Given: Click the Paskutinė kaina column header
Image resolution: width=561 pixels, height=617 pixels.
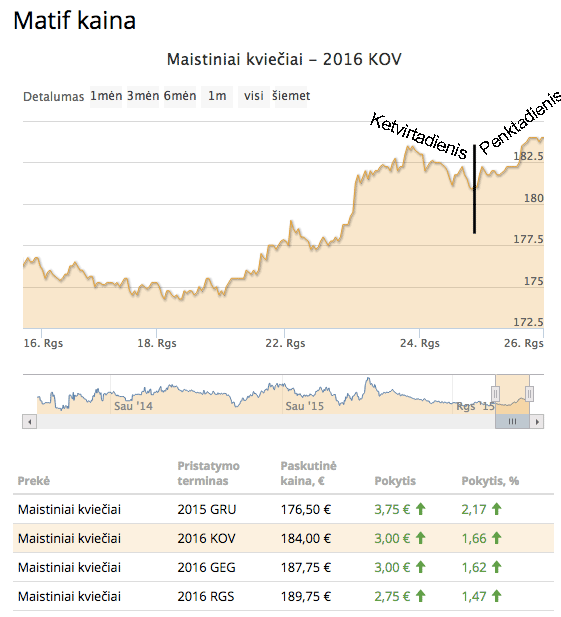Looking at the screenshot, I should click(308, 473).
